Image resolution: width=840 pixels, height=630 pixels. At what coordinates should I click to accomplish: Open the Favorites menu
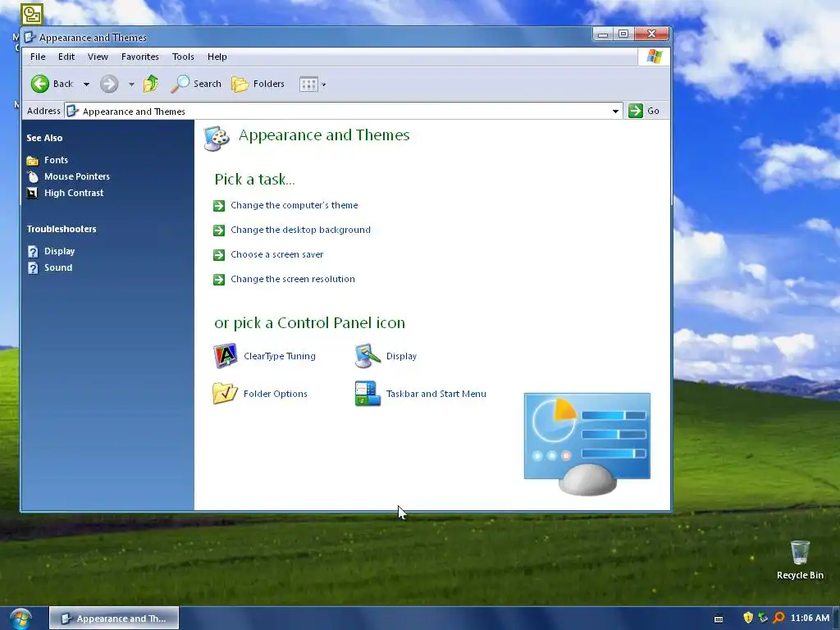click(x=139, y=57)
